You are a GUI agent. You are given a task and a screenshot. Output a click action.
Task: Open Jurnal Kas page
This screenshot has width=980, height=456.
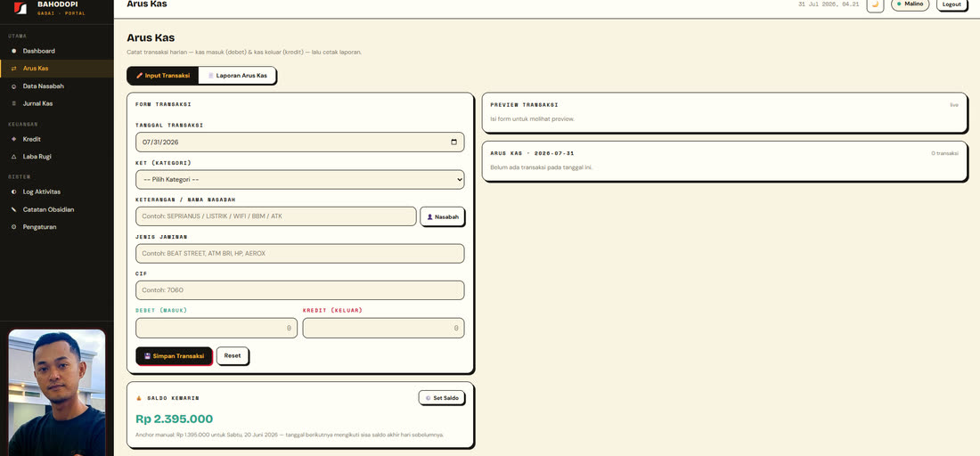[57, 103]
